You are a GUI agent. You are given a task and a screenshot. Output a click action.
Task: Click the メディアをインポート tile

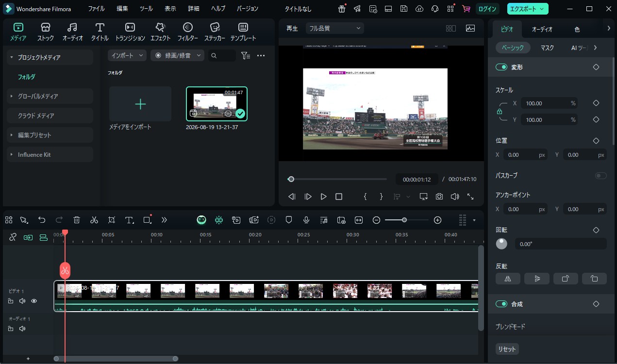[x=140, y=104]
